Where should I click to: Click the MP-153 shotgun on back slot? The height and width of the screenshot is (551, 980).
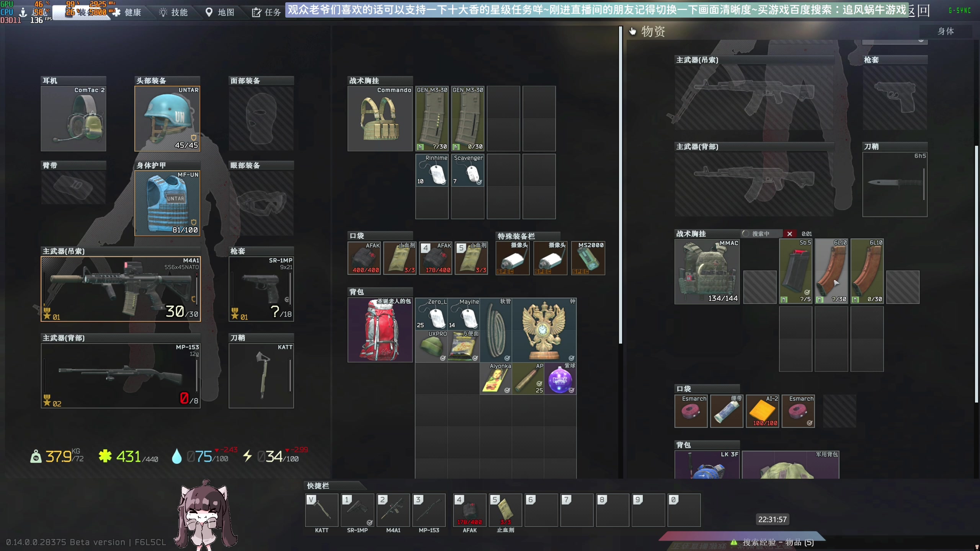pos(121,376)
